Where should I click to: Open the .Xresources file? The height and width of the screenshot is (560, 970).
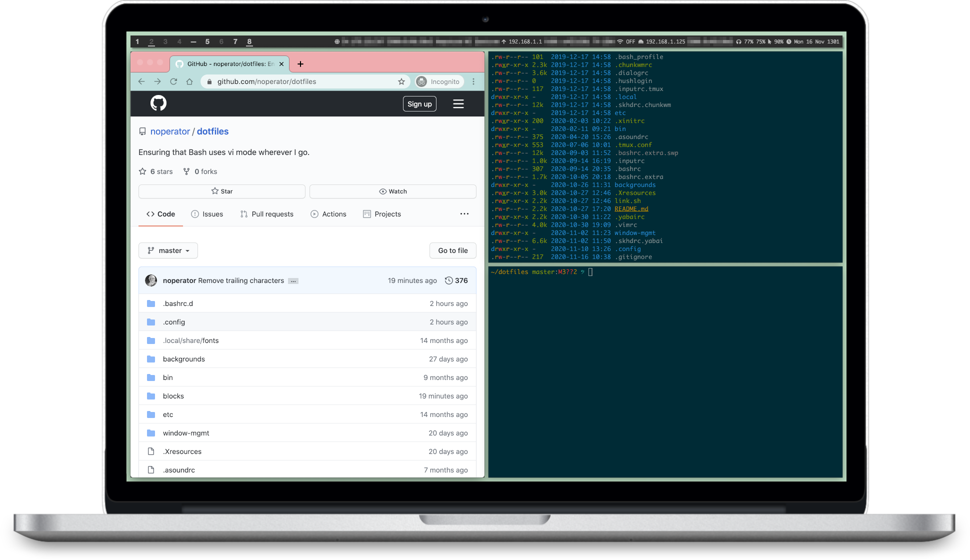click(182, 451)
